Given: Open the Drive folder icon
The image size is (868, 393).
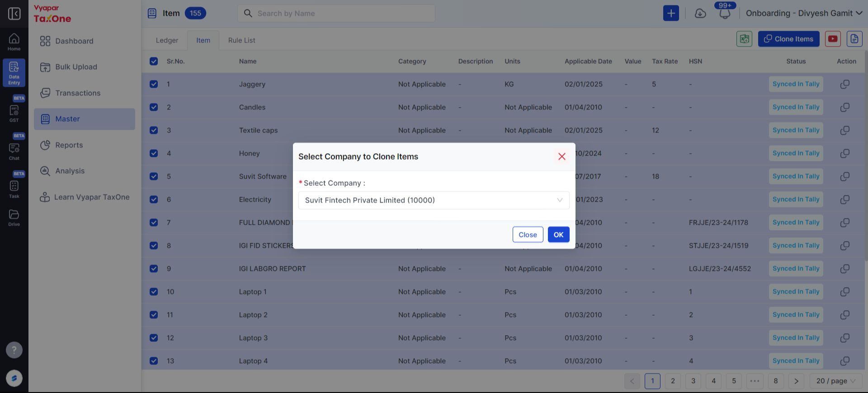Looking at the screenshot, I should tap(14, 217).
